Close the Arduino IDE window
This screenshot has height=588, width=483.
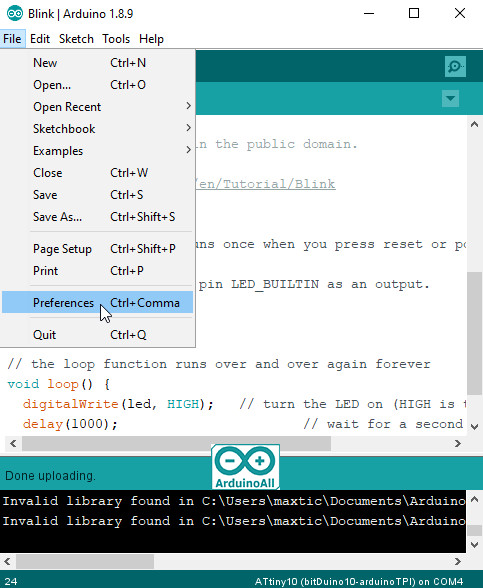pyautogui.click(x=460, y=14)
